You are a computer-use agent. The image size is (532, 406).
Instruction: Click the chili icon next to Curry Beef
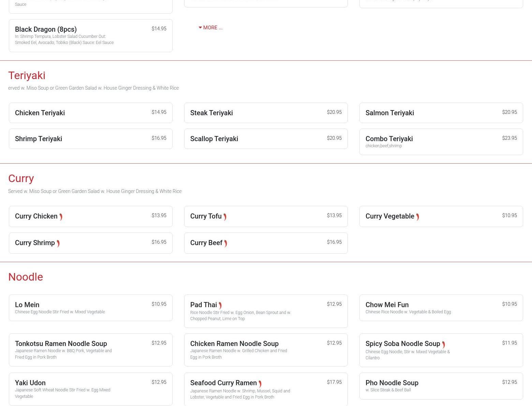tap(225, 243)
